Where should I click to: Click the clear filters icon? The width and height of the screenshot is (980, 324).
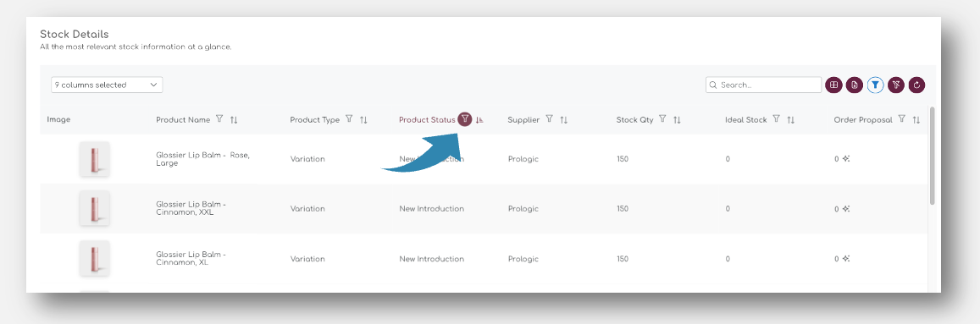[896, 85]
